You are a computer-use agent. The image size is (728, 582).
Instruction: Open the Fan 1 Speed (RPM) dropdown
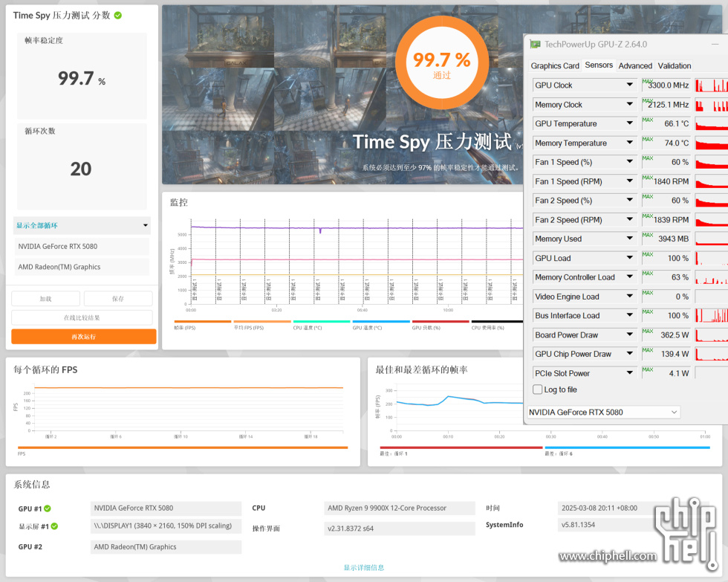pyautogui.click(x=630, y=181)
